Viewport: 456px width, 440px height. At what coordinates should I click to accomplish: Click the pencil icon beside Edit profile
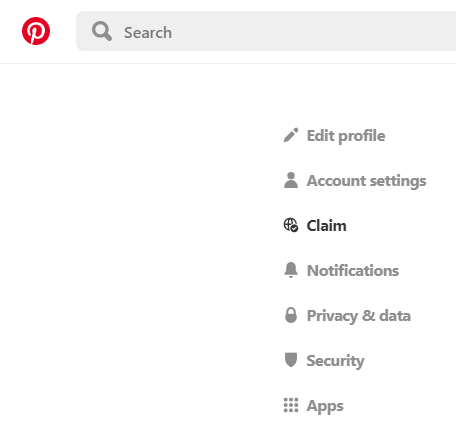[x=291, y=135]
